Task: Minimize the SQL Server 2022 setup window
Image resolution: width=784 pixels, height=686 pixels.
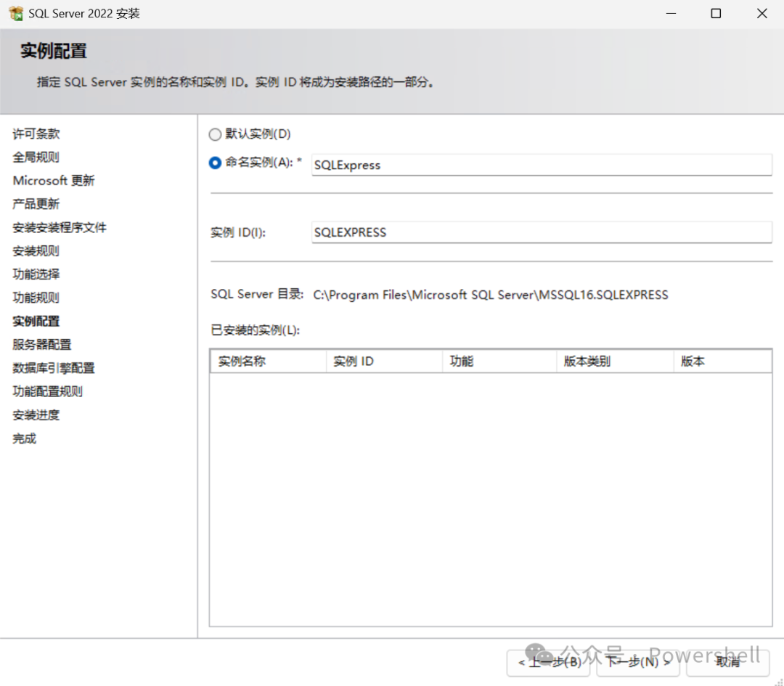Action: [671, 14]
